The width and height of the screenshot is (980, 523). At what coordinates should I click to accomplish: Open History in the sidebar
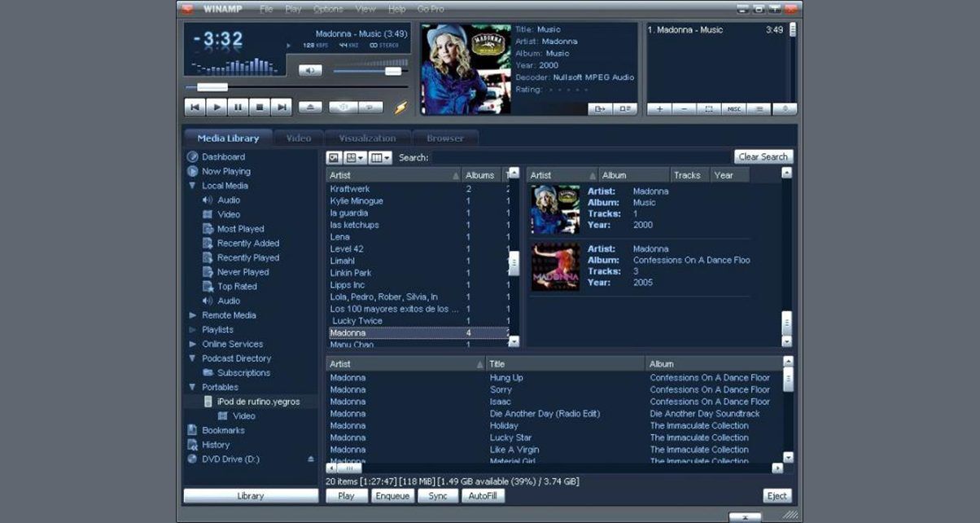point(216,445)
